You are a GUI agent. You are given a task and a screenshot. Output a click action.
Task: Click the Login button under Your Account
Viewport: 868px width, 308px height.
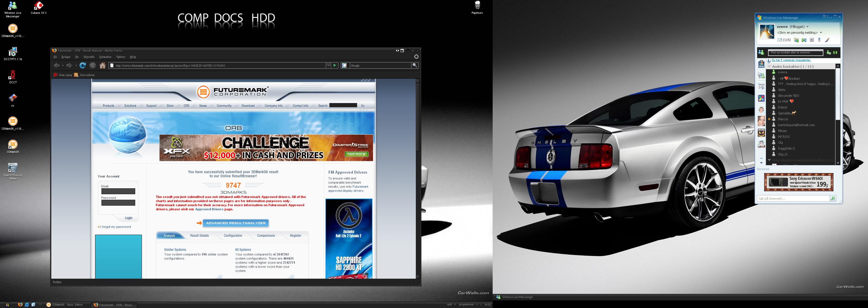(x=129, y=218)
